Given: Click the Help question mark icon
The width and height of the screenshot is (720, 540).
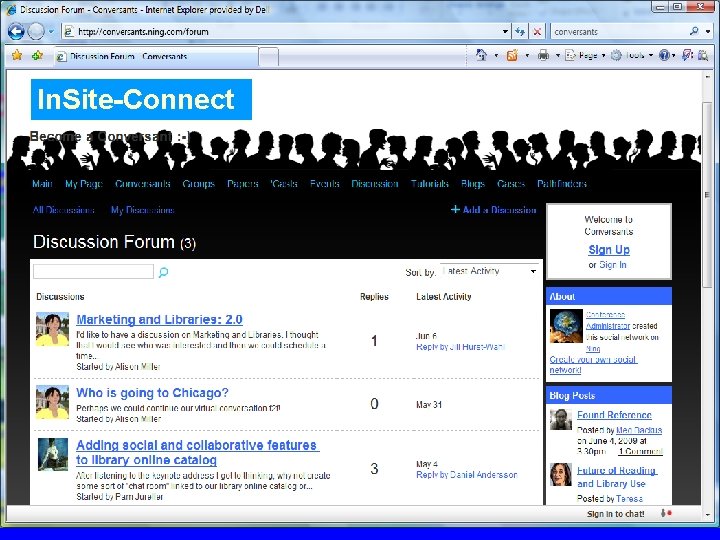Looking at the screenshot, I should point(664,56).
